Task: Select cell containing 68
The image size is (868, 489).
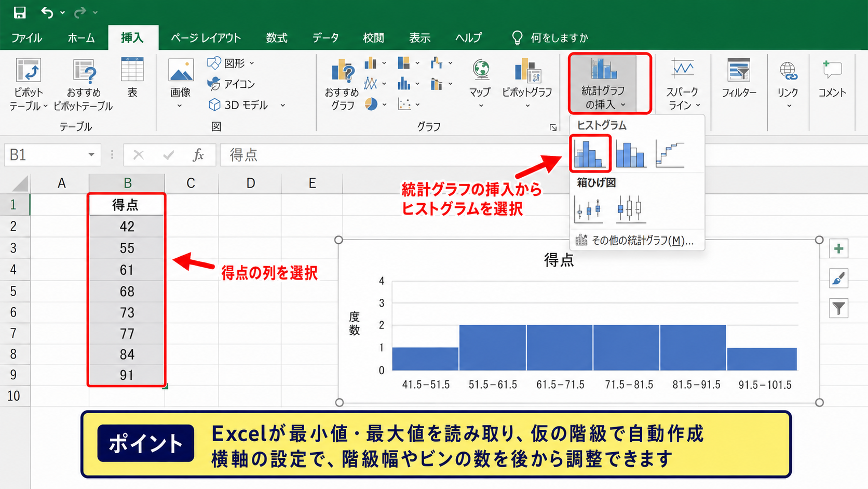Action: pos(127,292)
